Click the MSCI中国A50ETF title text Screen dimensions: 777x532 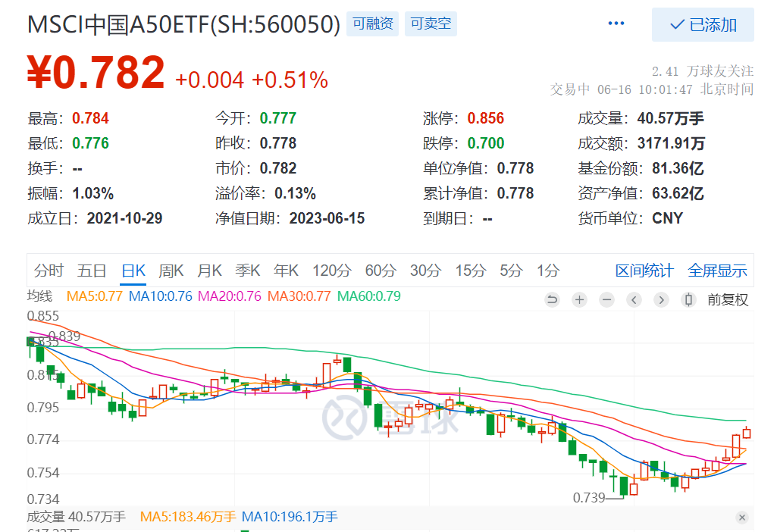tap(184, 24)
